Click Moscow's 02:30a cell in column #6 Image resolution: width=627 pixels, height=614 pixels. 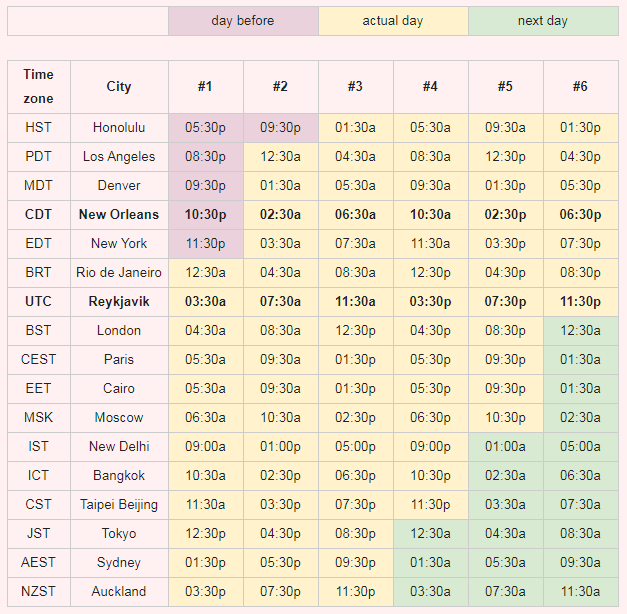[581, 418]
